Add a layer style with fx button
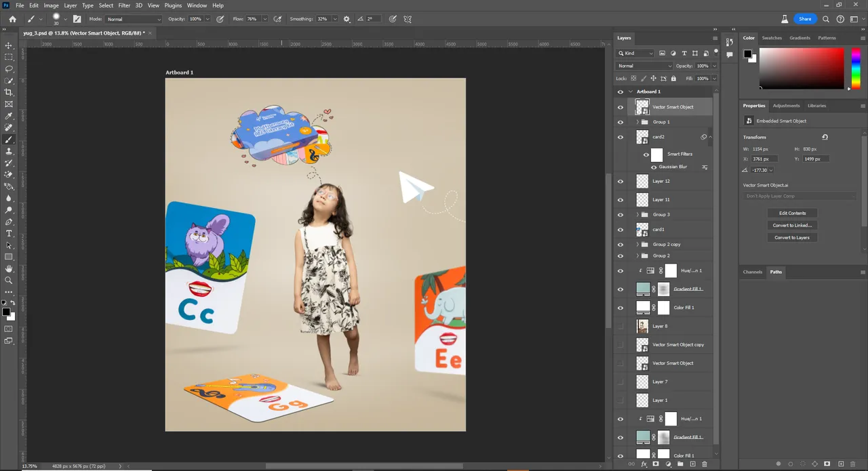868x471 pixels. click(644, 464)
